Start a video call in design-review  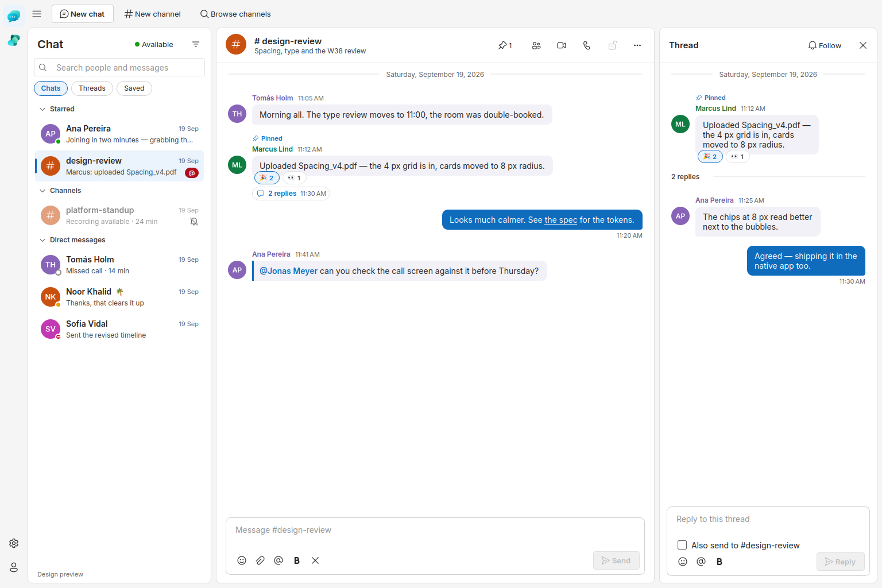[562, 45]
